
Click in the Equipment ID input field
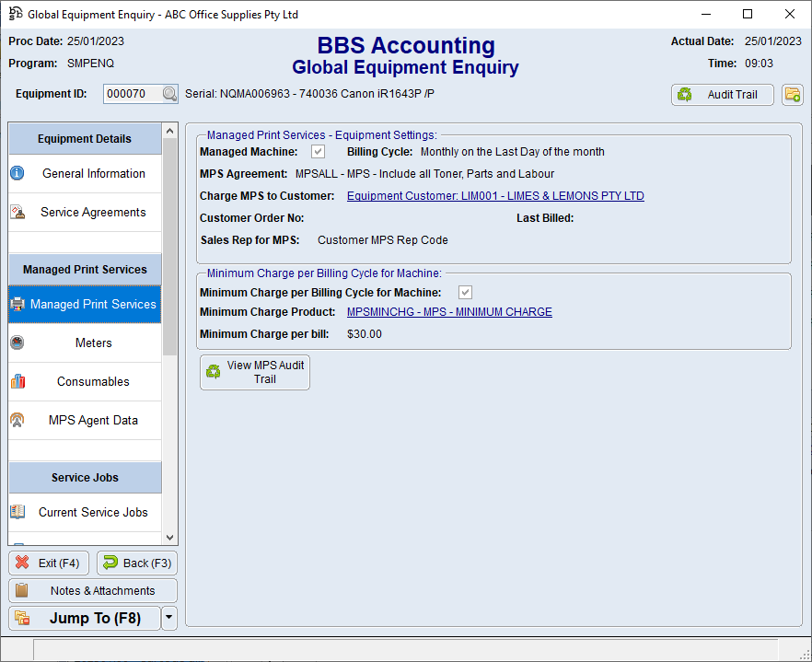pos(132,94)
